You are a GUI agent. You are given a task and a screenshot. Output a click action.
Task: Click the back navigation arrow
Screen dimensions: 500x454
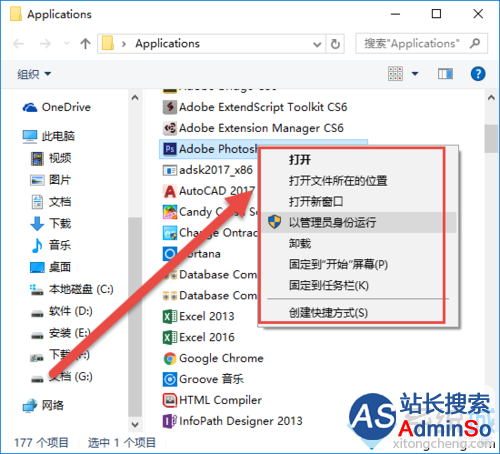tap(18, 43)
